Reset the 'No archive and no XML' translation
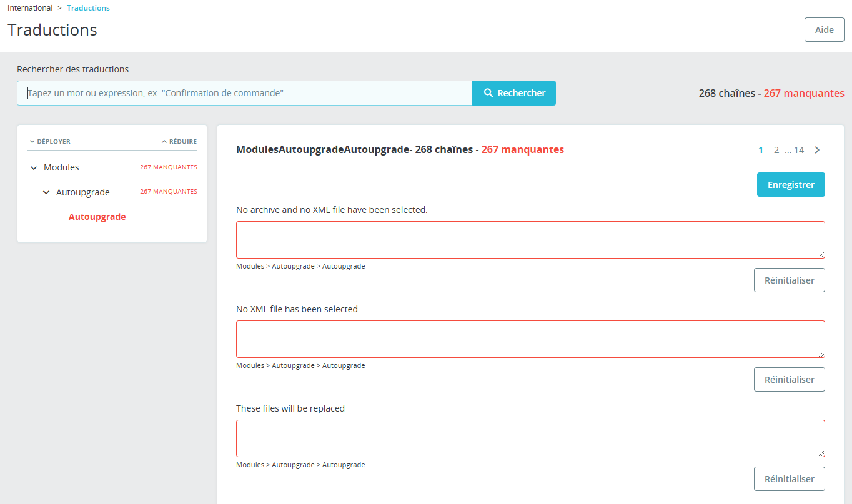852x504 pixels. point(789,280)
